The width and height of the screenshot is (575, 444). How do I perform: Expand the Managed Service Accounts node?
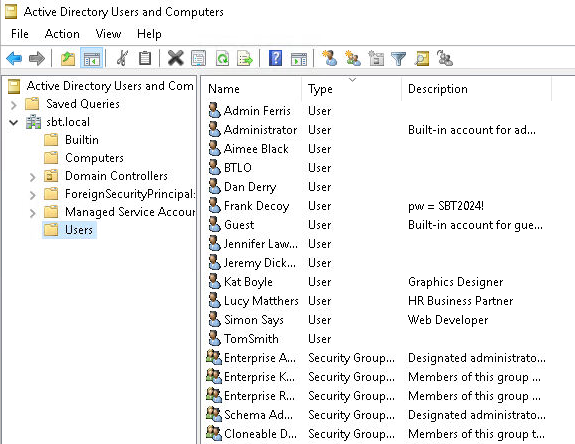click(33, 213)
